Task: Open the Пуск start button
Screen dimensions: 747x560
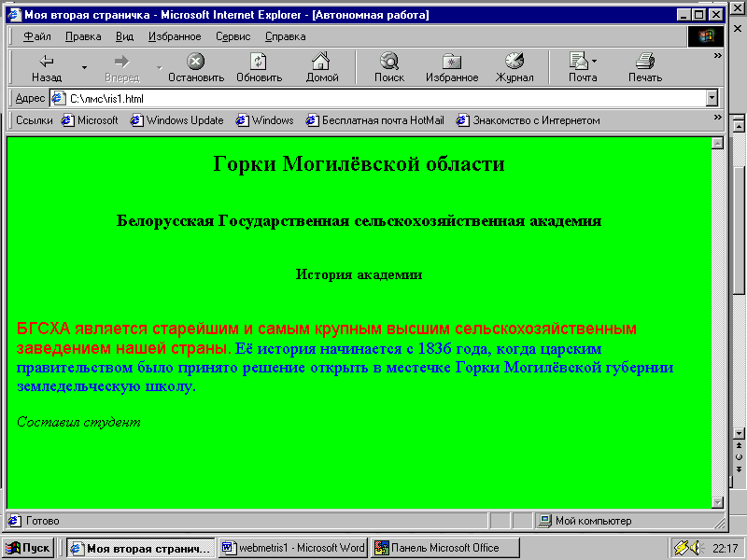Action: click(x=28, y=548)
